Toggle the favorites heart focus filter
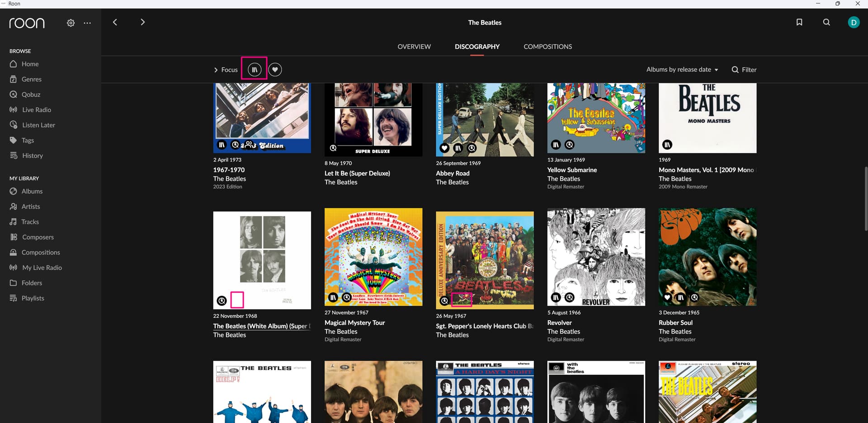Screen dimensions: 868x423 (275, 70)
